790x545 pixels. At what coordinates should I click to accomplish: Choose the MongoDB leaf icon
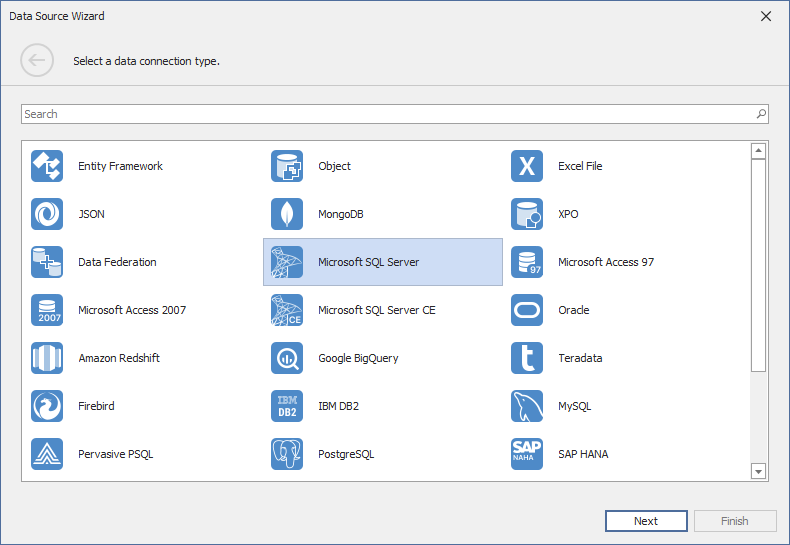[287, 214]
